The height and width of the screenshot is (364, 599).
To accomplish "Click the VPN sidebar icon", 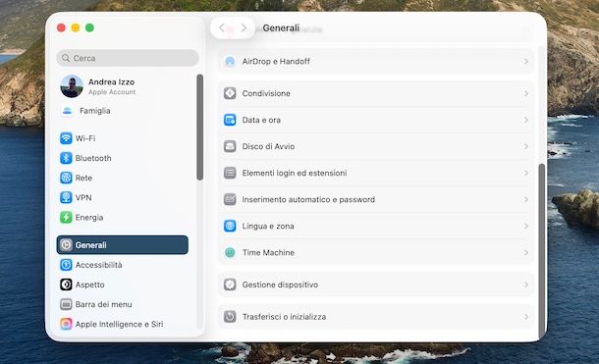I will 66,197.
